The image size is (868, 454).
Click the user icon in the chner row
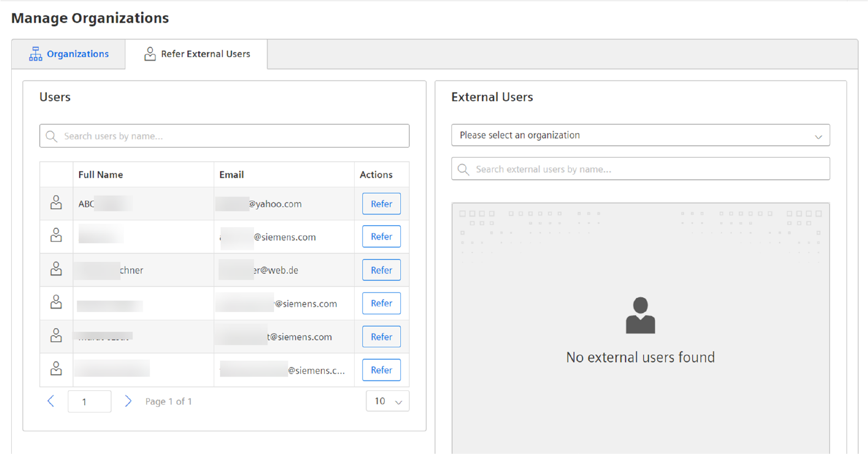pyautogui.click(x=56, y=269)
